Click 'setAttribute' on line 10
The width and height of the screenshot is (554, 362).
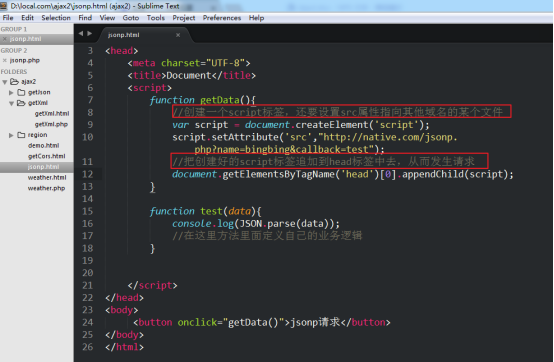pos(245,137)
